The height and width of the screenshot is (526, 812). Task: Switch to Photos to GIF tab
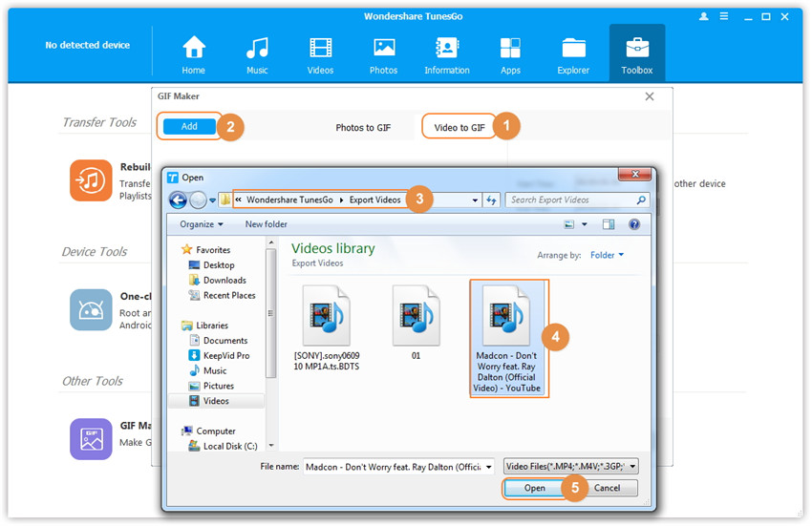363,127
